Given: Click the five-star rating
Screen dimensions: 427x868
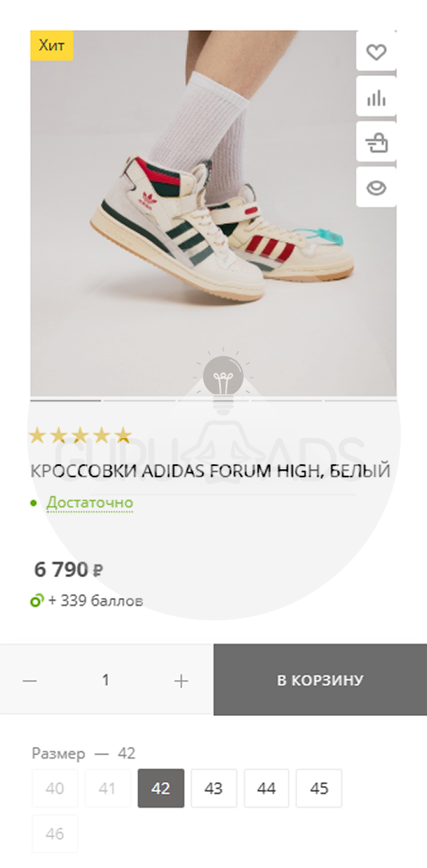Looking at the screenshot, I should point(81,436).
